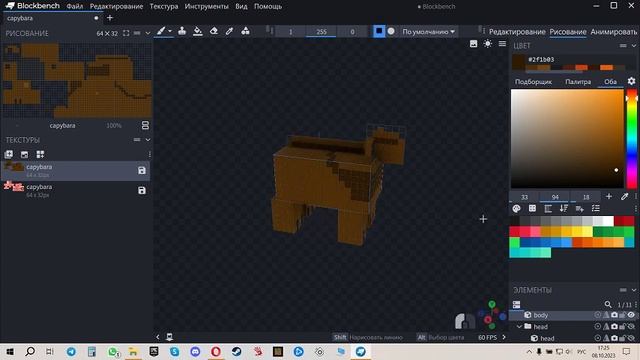The height and width of the screenshot is (360, 640).
Task: Click outliner toggle options icon above body
Action: point(516,304)
